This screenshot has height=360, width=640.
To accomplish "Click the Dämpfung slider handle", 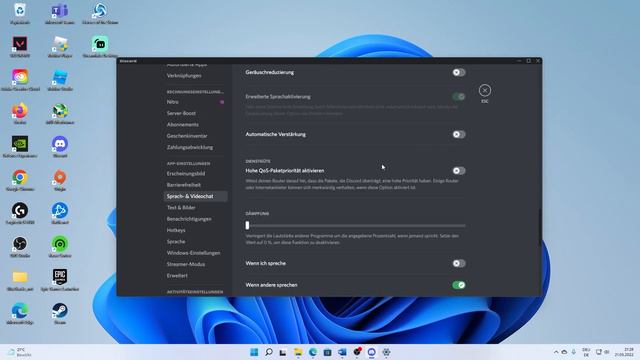I will (247, 225).
